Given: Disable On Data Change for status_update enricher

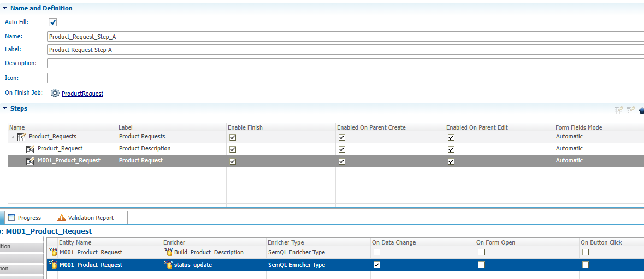Looking at the screenshot, I should tap(377, 265).
